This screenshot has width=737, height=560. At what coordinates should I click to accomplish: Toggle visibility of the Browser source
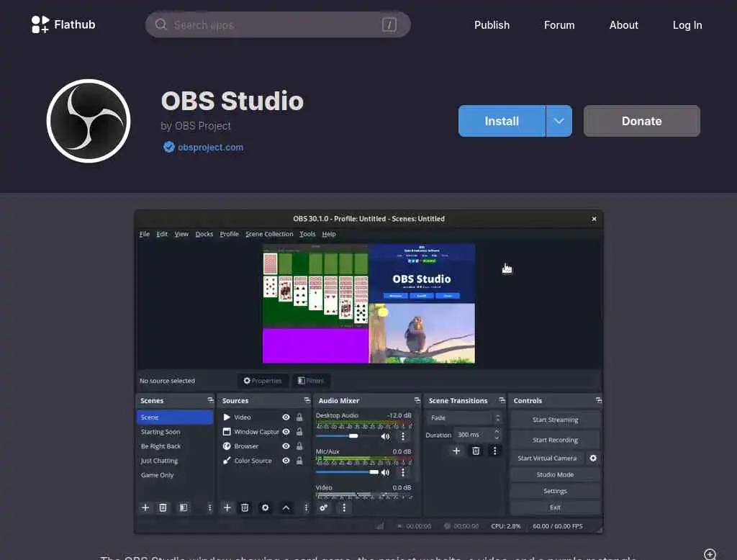click(x=286, y=446)
